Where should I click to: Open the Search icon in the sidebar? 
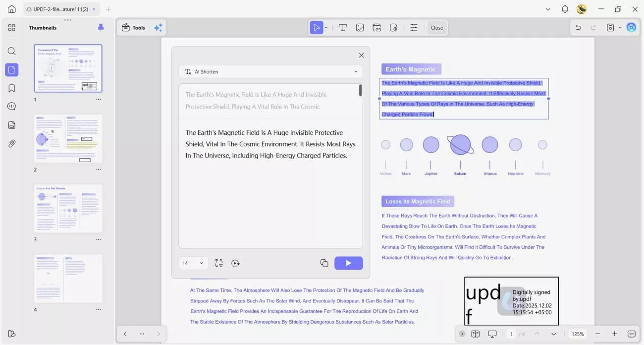11,51
